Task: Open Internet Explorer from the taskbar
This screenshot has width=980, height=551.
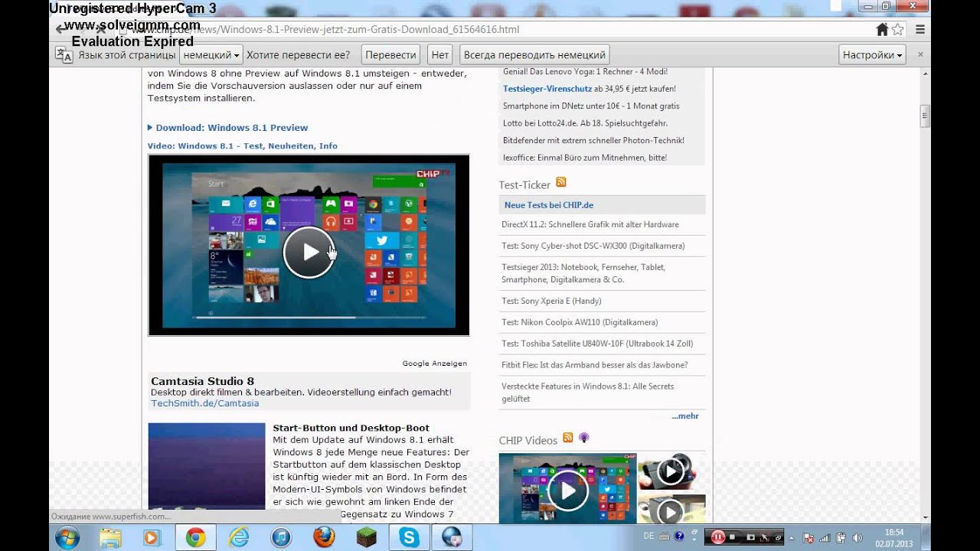Action: pyautogui.click(x=240, y=538)
